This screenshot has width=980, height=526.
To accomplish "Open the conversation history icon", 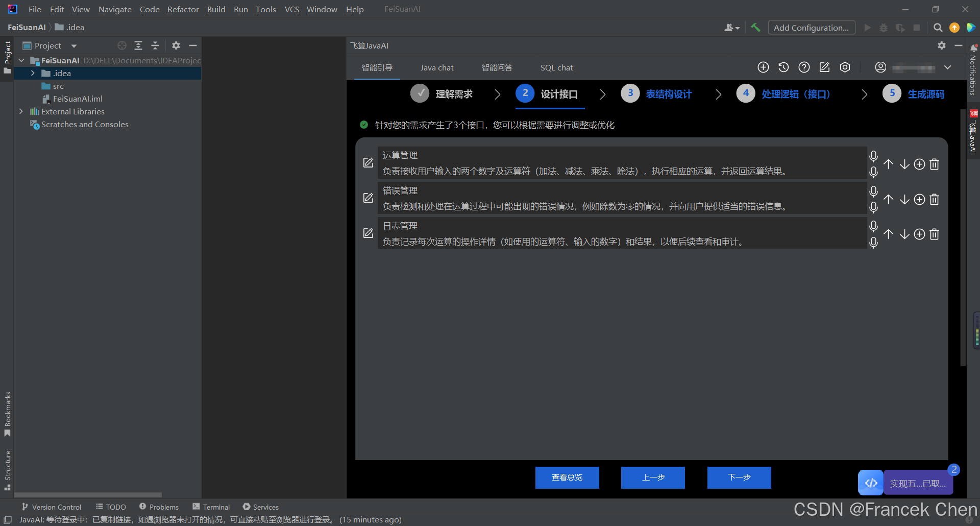I will tap(783, 67).
